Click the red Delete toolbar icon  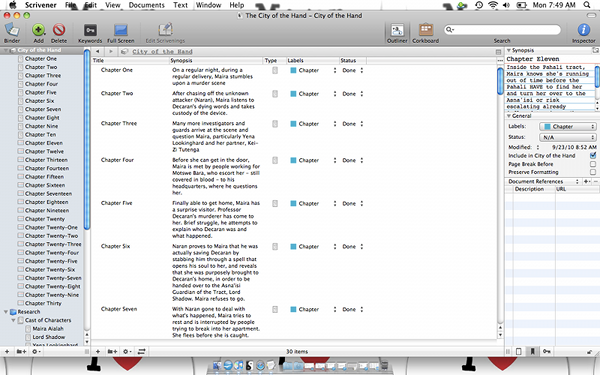(59, 30)
